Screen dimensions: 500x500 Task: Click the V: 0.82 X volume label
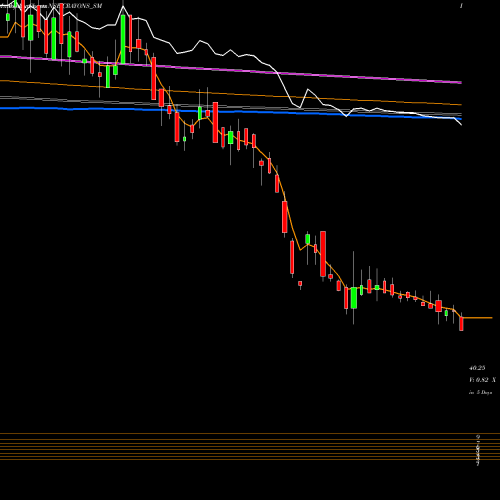482,380
